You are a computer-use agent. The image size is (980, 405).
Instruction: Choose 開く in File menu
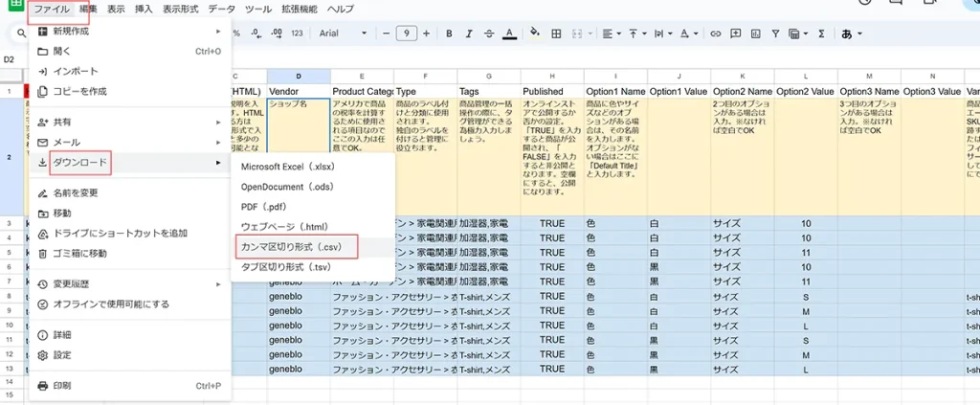coord(130,52)
